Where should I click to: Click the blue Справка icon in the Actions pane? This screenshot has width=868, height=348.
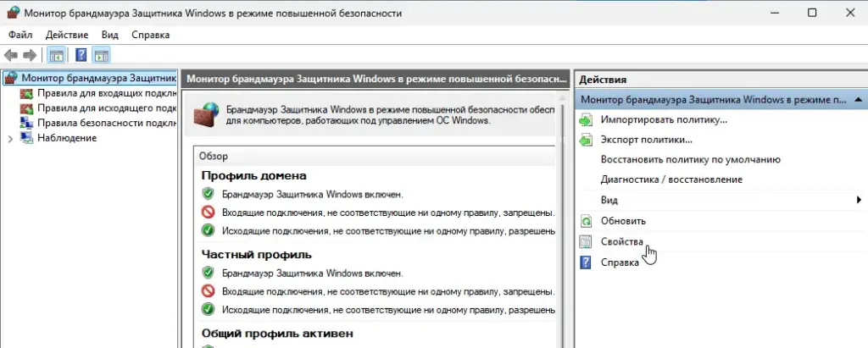[x=586, y=262]
